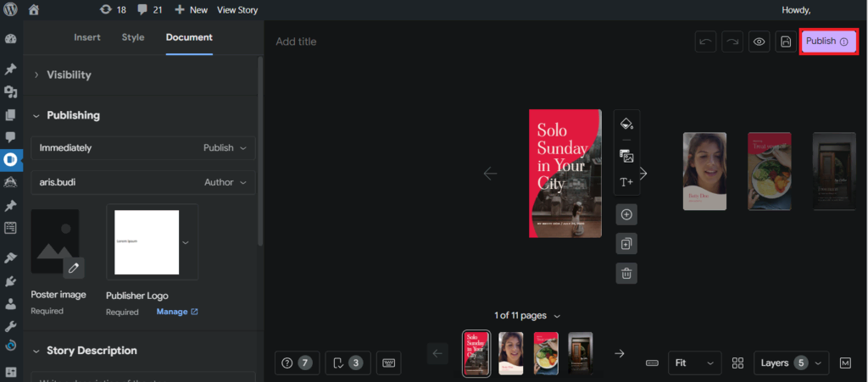Open the Plugins sidebar icon

pyautogui.click(x=10, y=281)
